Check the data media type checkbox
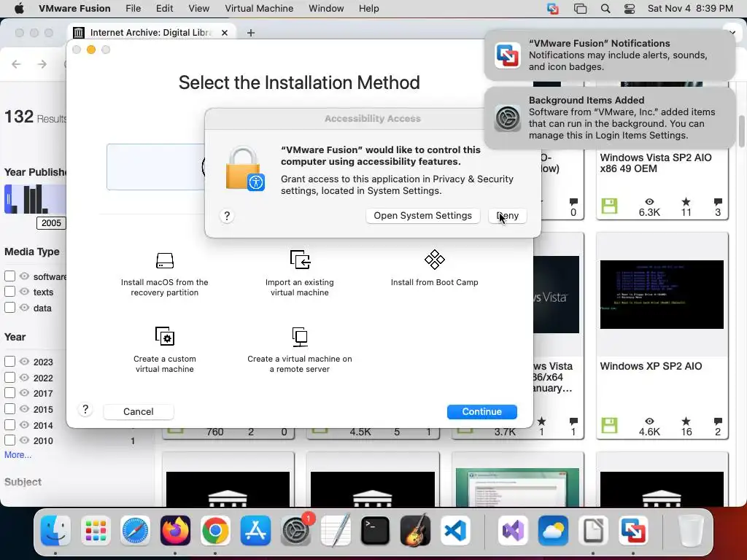This screenshot has width=747, height=560. coord(9,308)
